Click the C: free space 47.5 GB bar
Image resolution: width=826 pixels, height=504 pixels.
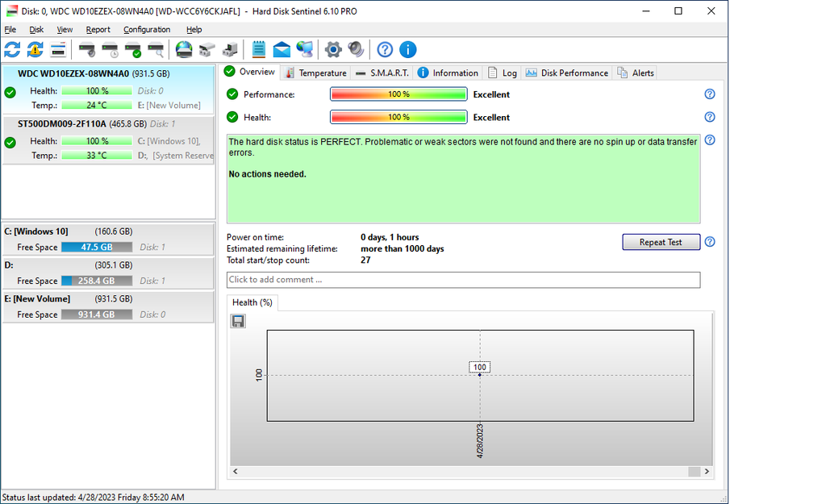point(97,247)
